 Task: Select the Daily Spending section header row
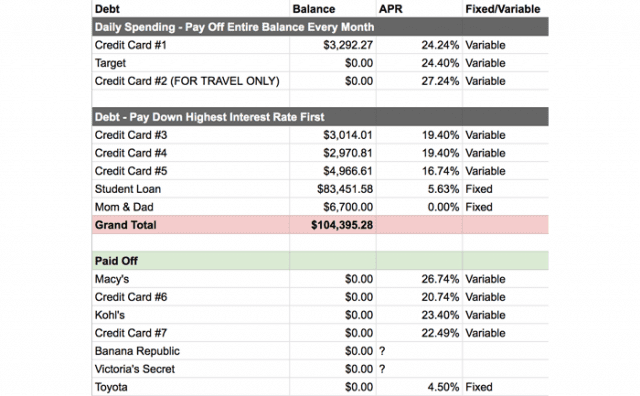coord(320,27)
